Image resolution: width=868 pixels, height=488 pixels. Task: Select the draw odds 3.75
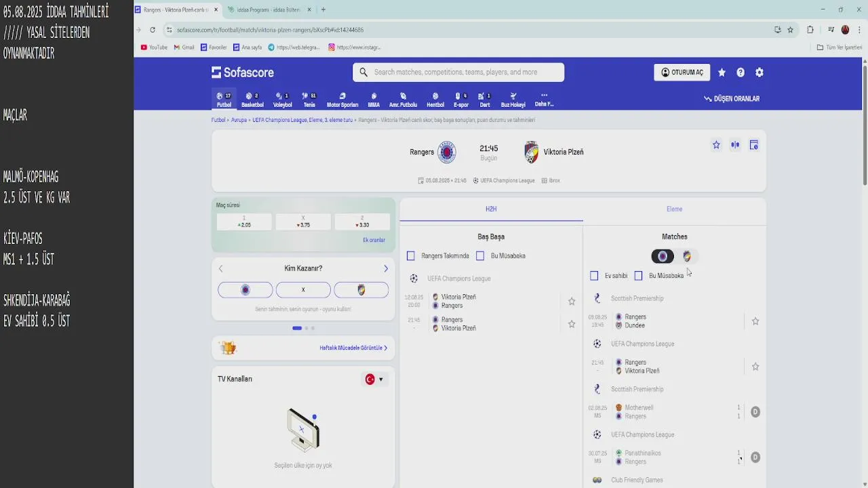303,222
